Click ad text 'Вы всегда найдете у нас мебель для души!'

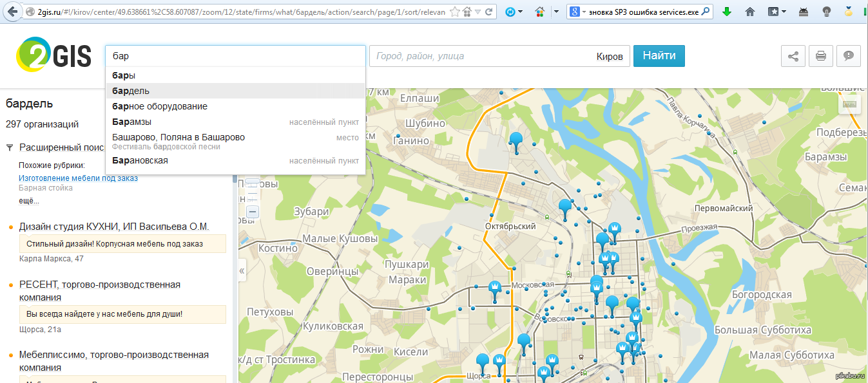coord(104,314)
